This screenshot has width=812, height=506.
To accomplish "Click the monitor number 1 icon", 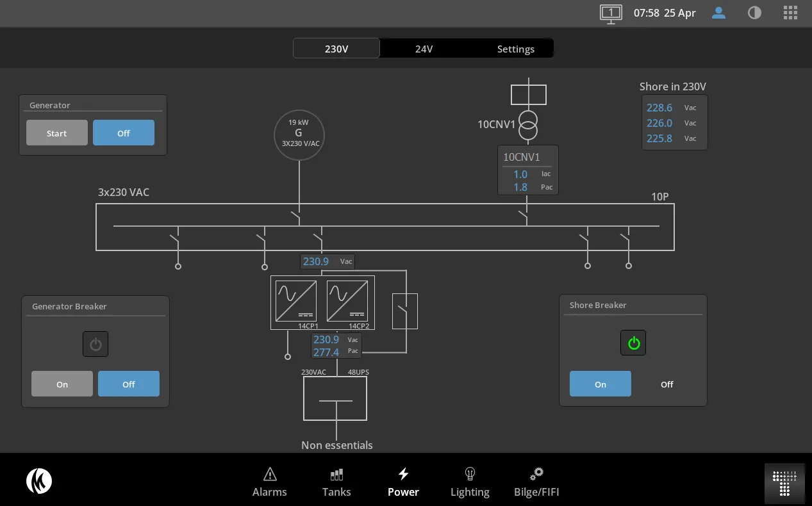I will coord(611,13).
